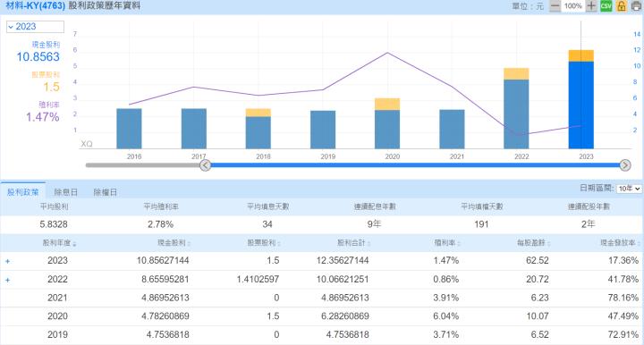The image size is (644, 345).
Task: Click the left range slider handle
Action: pyautogui.click(x=206, y=165)
